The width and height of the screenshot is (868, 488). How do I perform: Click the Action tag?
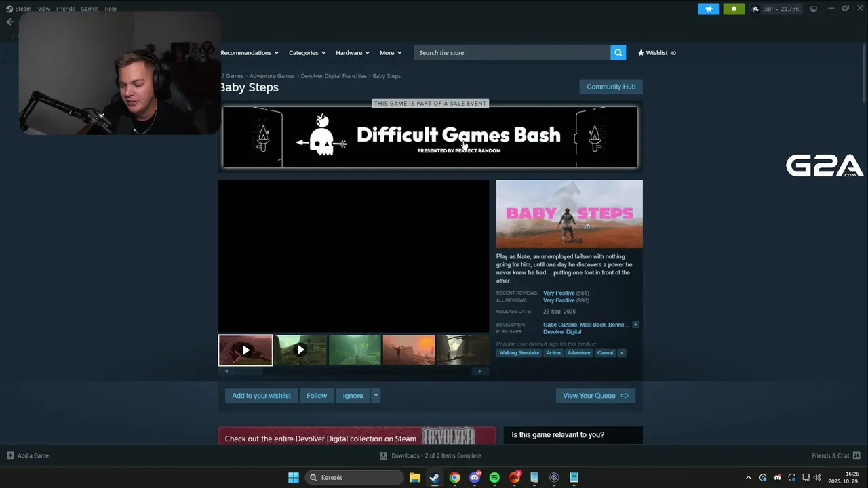click(553, 353)
